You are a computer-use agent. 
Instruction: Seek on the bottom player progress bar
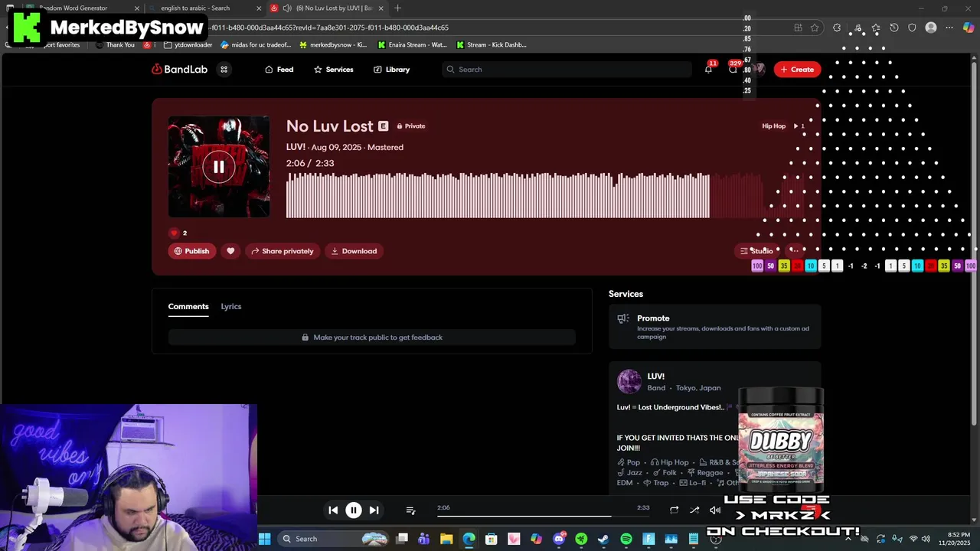[543, 516]
